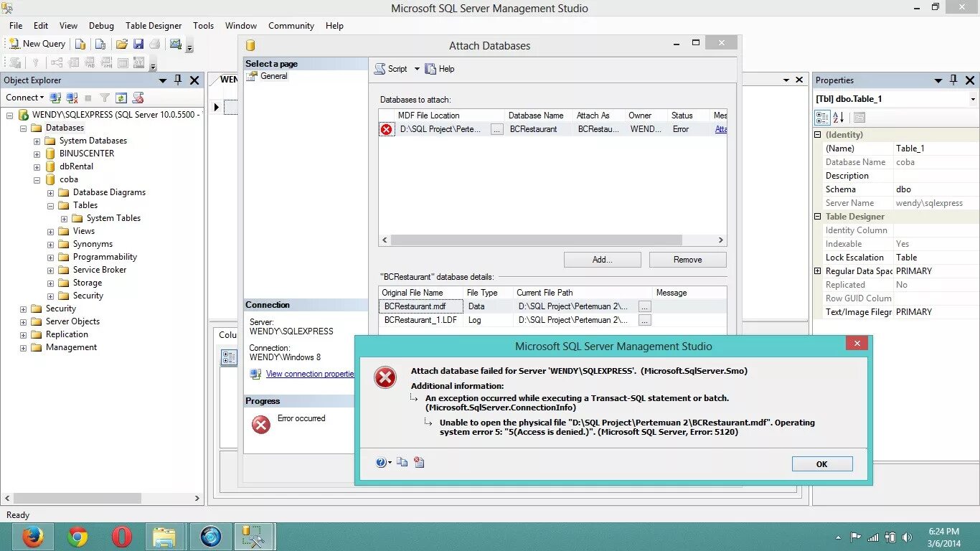
Task: Click the Lock Escalation property value
Action: pos(936,258)
